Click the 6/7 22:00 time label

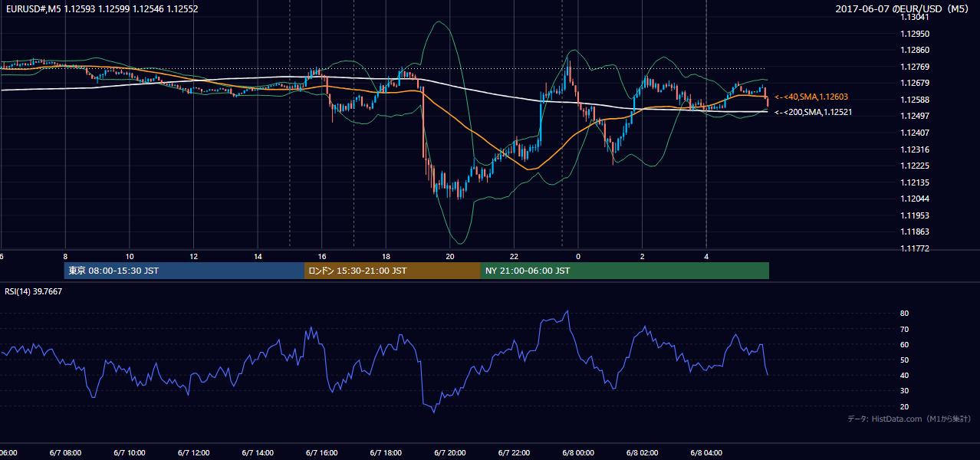pyautogui.click(x=515, y=453)
